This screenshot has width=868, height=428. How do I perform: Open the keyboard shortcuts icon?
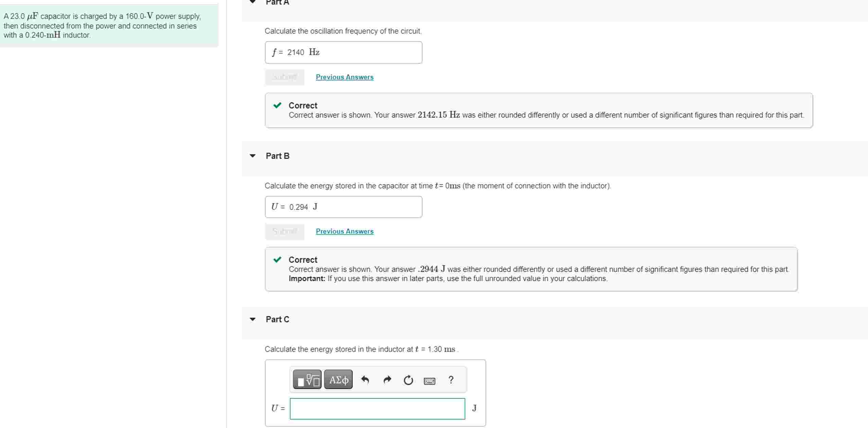pos(429,380)
